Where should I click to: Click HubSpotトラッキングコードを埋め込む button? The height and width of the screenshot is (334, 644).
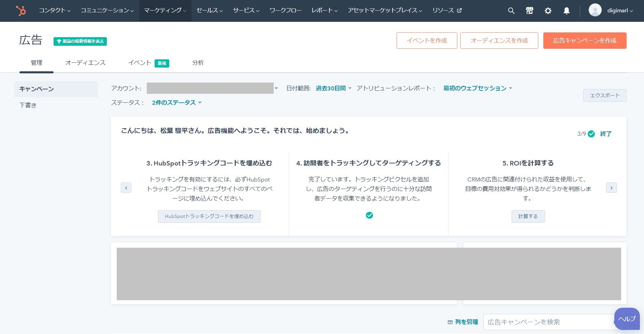point(209,216)
